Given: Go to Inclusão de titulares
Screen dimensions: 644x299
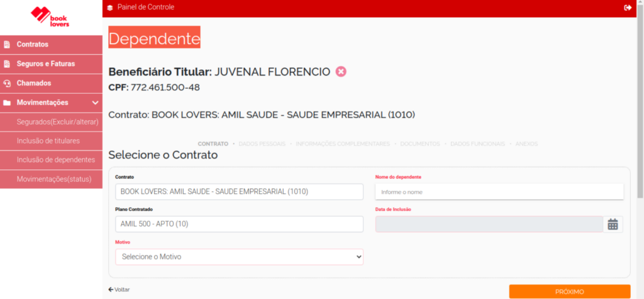Looking at the screenshot, I should click(x=48, y=141).
